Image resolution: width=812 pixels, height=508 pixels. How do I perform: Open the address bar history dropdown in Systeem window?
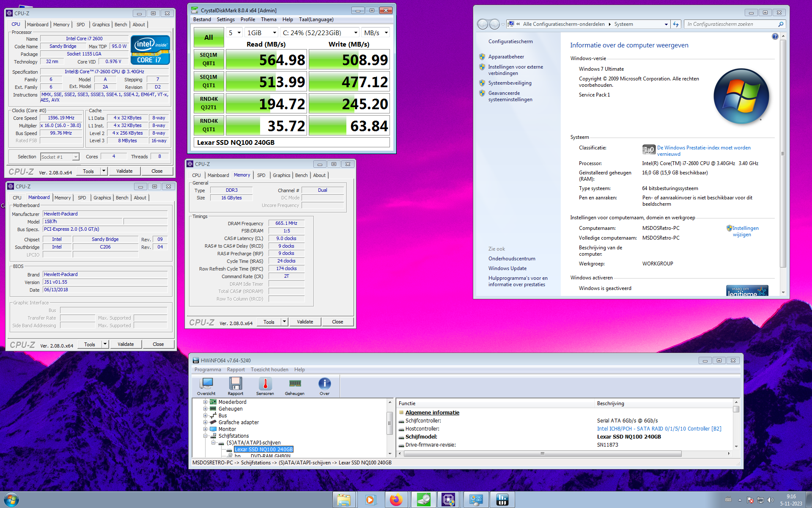(666, 24)
